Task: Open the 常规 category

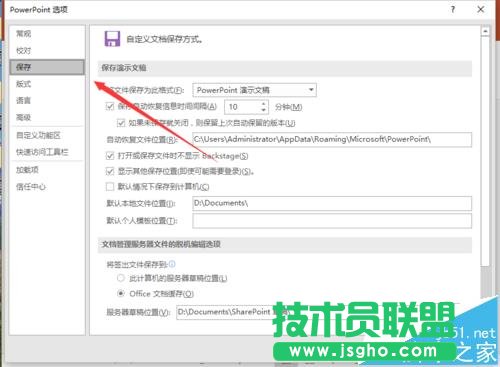Action: [24, 34]
